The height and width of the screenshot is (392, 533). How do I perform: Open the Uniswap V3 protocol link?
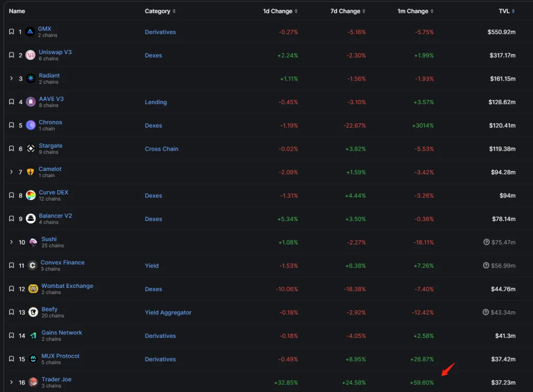click(55, 52)
